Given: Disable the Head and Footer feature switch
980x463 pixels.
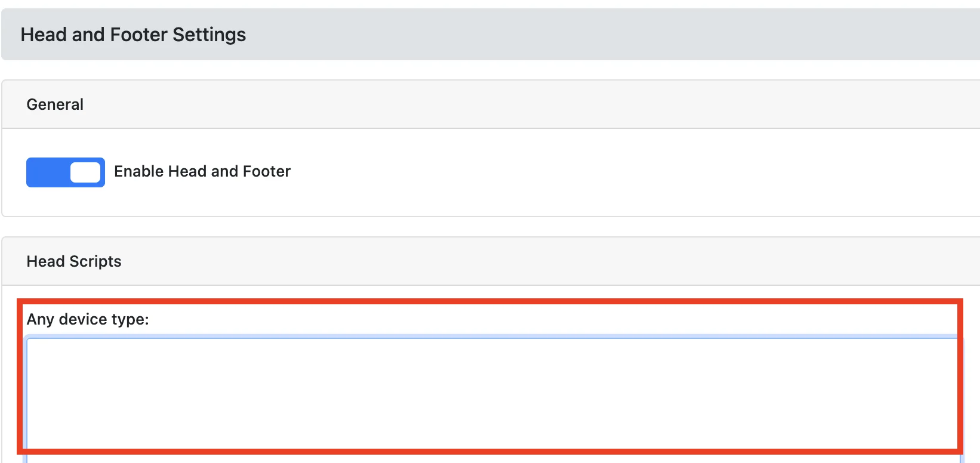Looking at the screenshot, I should [66, 172].
